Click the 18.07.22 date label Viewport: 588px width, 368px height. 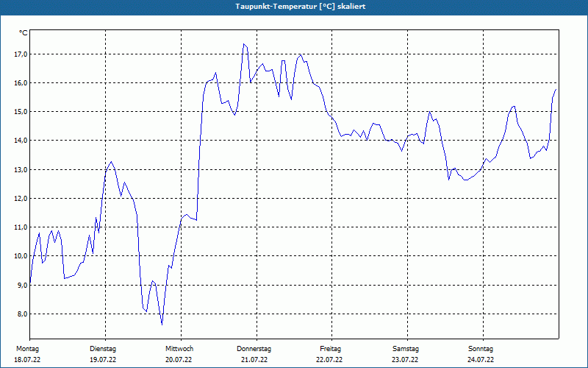click(x=27, y=360)
